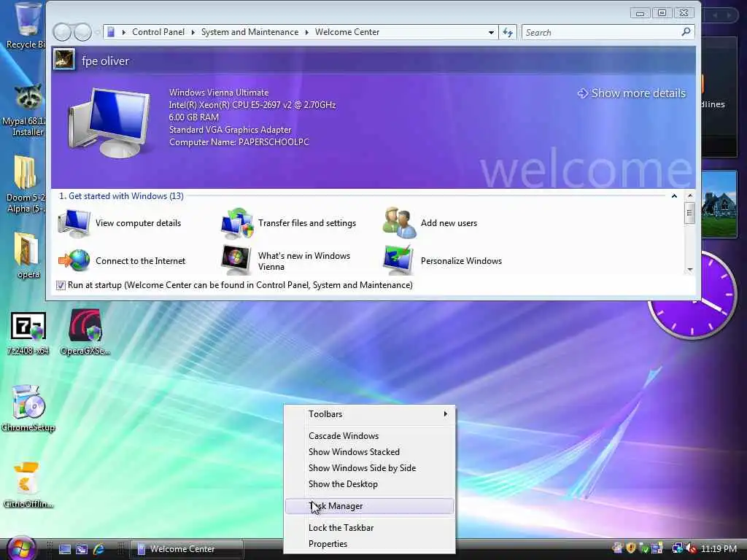
Task: Open recent pages dropdown beside navigation buttons
Action: (97, 32)
